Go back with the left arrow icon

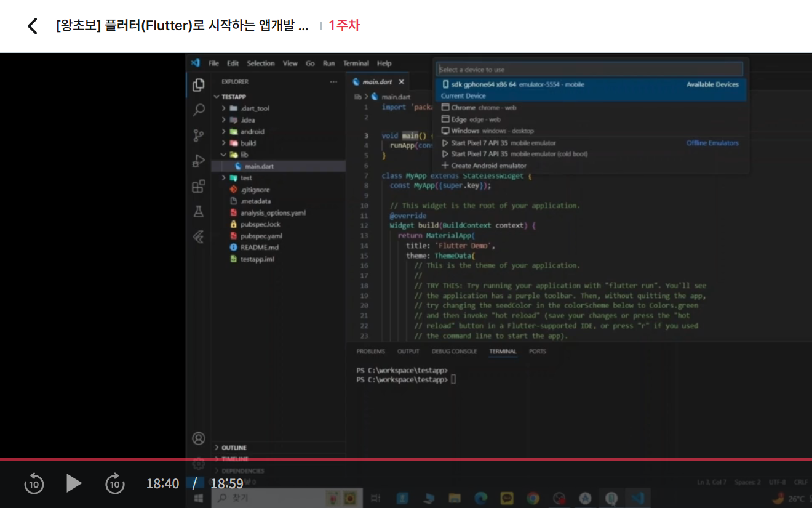pyautogui.click(x=33, y=26)
